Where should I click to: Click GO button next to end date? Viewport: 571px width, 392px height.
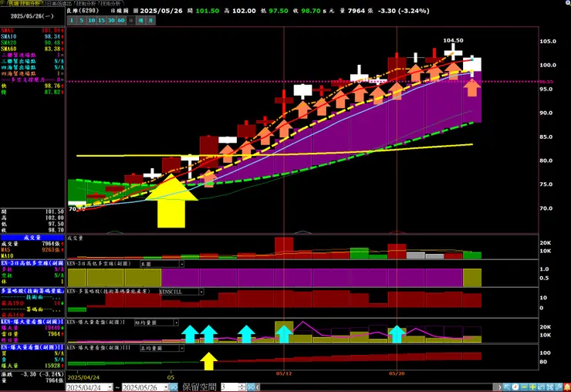coord(174,387)
